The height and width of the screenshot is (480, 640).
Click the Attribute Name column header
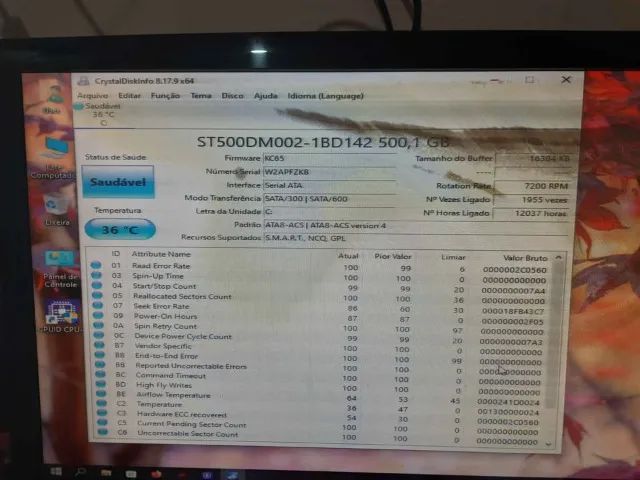point(161,254)
